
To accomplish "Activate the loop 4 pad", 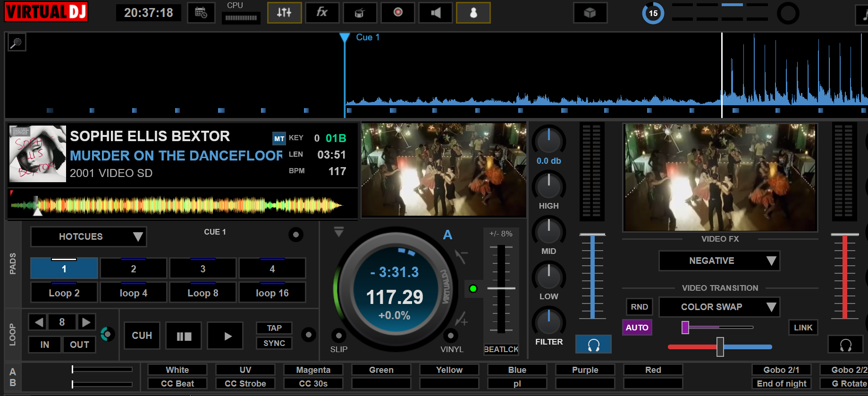I will [134, 293].
